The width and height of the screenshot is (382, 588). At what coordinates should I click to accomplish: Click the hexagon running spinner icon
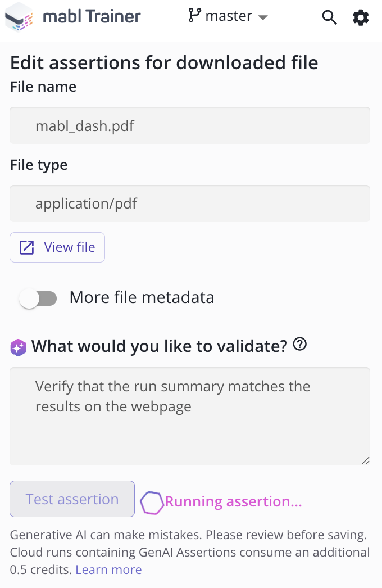click(151, 503)
